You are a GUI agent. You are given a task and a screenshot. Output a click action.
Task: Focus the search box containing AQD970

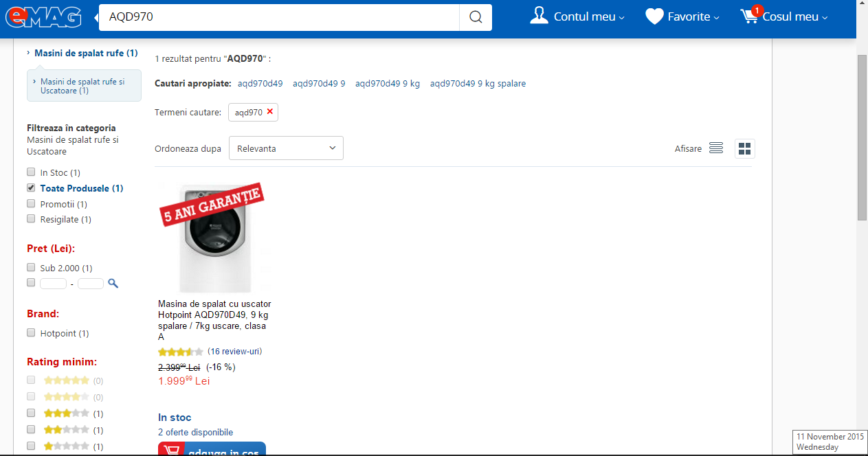click(x=279, y=17)
